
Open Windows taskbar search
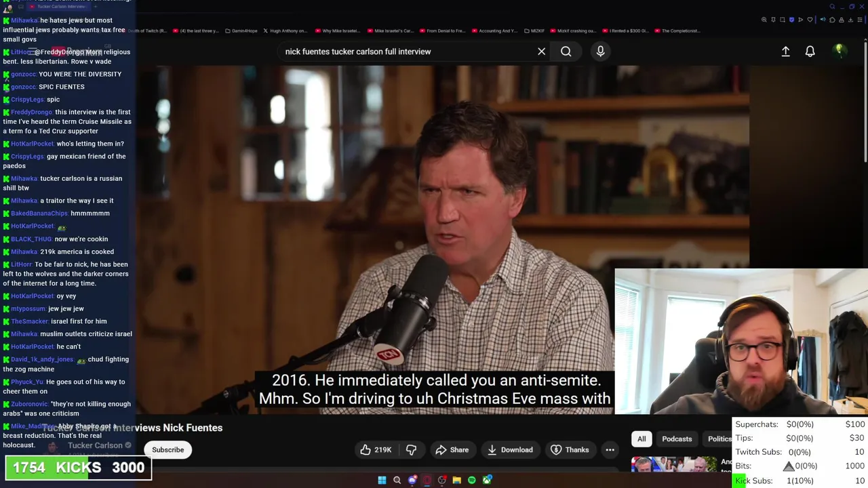point(397,480)
